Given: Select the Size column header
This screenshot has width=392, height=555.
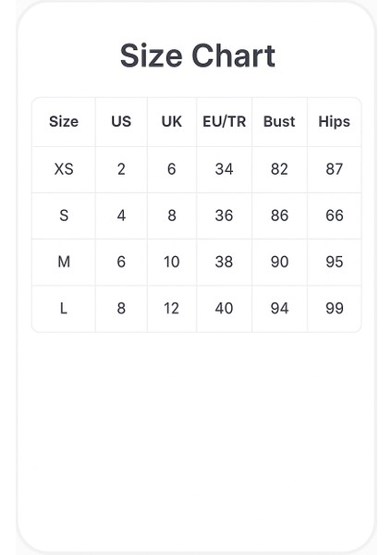Looking at the screenshot, I should (64, 121).
